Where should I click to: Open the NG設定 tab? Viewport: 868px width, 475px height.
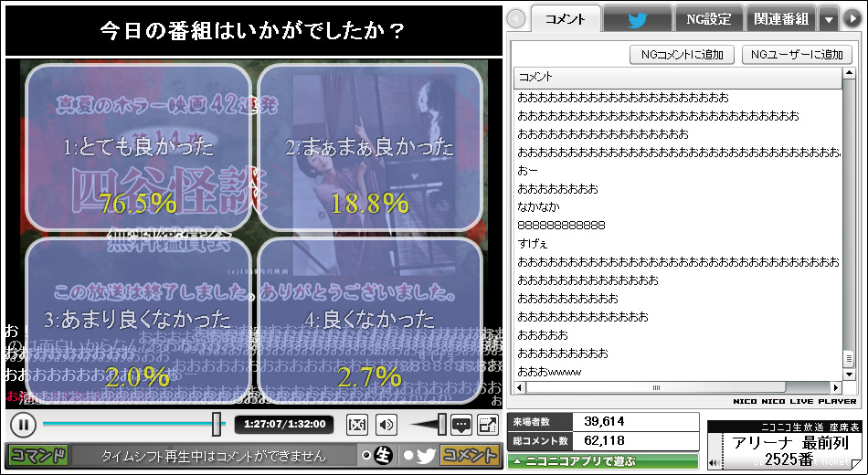pos(709,20)
